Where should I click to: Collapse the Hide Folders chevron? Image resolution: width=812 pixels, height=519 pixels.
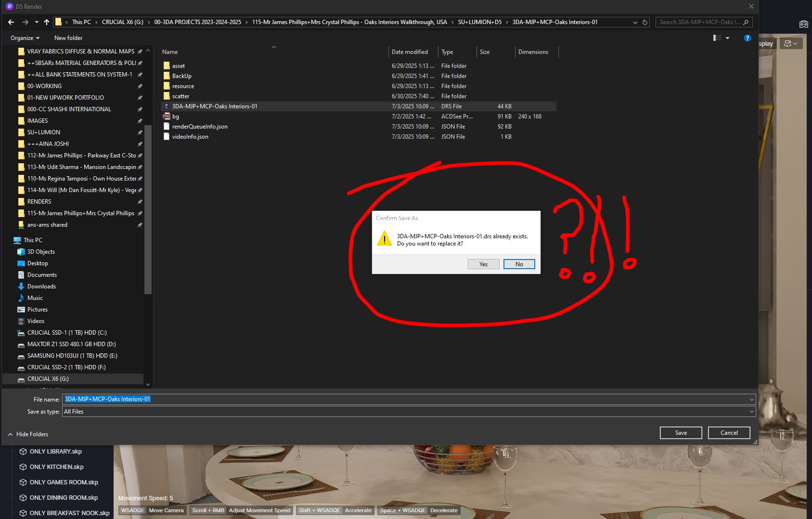[10, 434]
